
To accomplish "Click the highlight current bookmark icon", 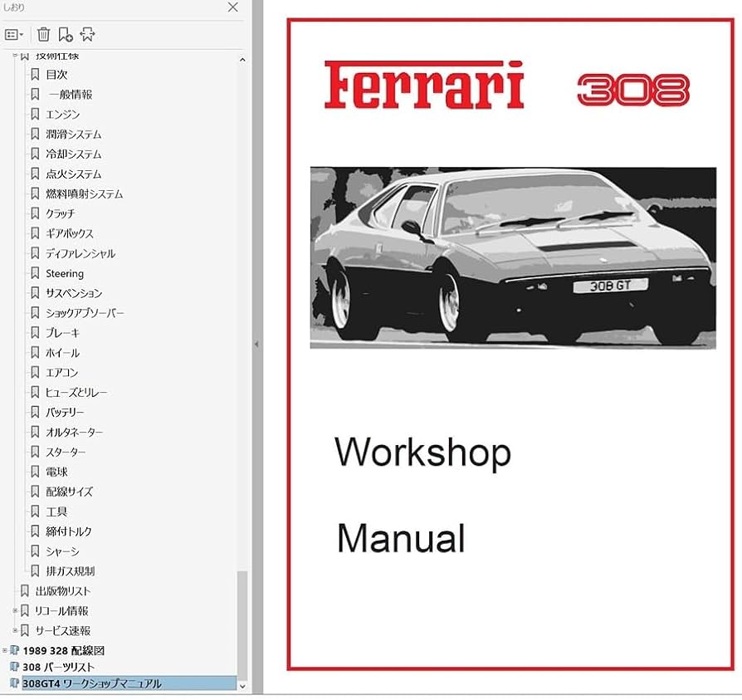I will coord(86,34).
